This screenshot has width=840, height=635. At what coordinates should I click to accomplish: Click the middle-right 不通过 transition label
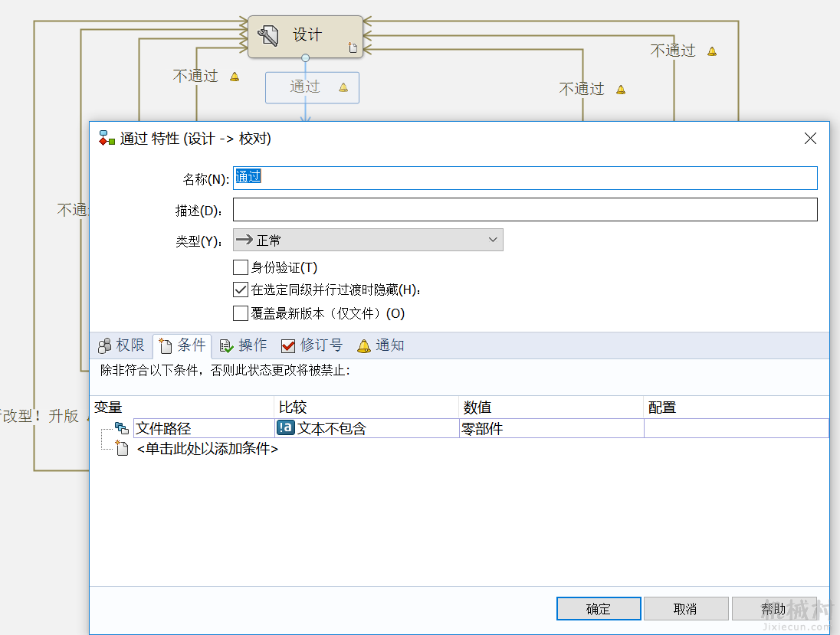582,89
